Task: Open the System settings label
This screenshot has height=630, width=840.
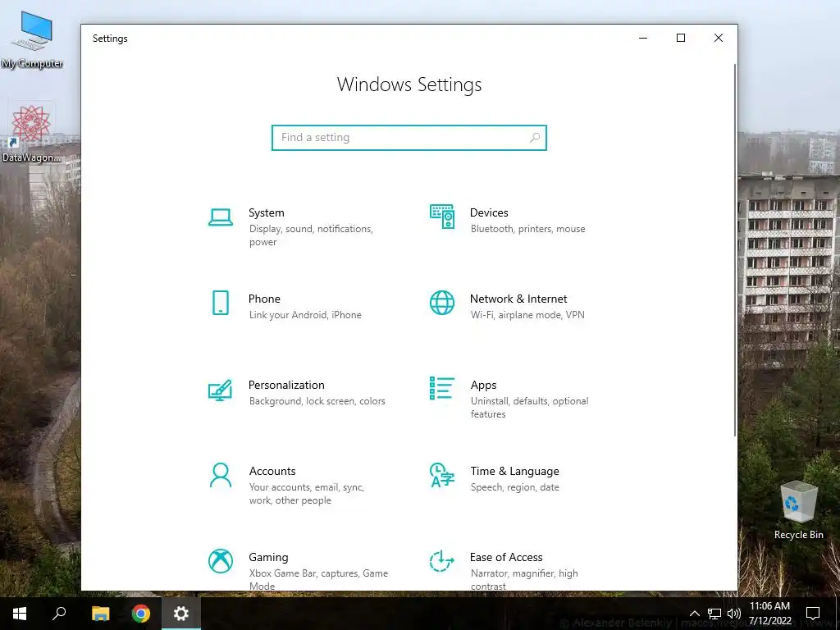Action: pyautogui.click(x=267, y=212)
